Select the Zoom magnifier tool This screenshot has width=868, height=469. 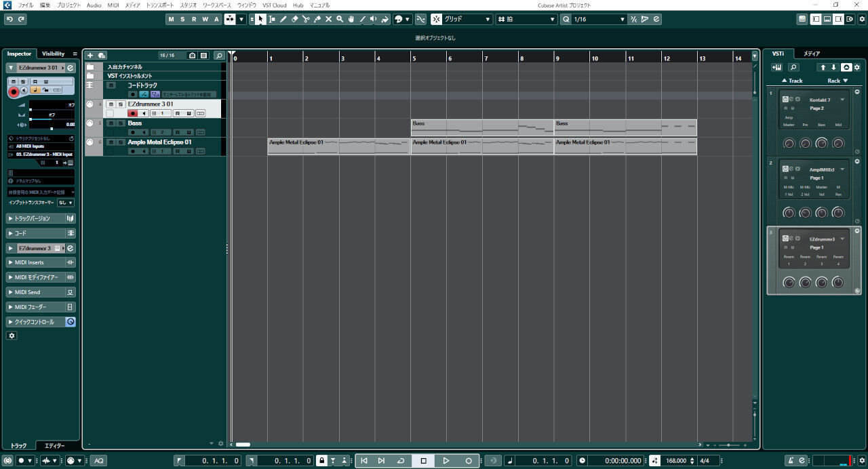tap(340, 19)
